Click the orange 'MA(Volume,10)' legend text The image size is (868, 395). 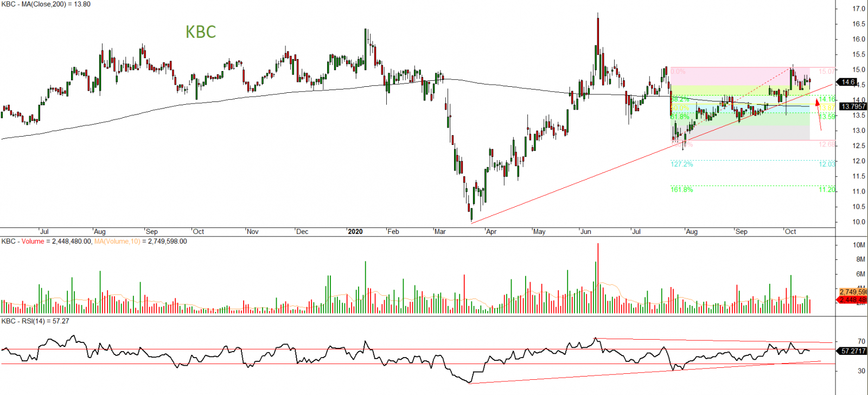coord(117,241)
